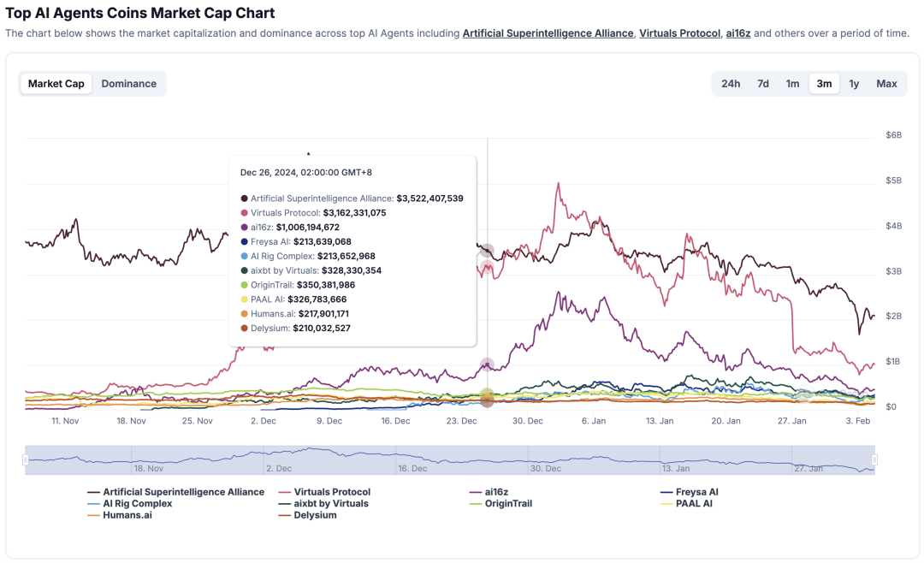Open the Virtuals Protocol link
Screen dimensions: 924x563
click(679, 33)
